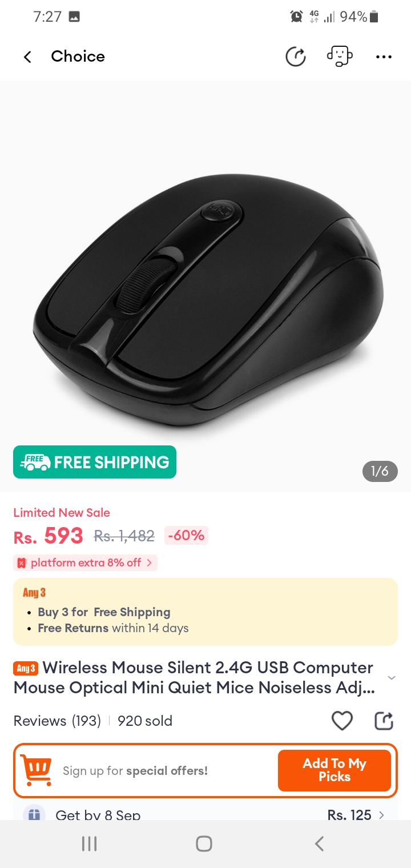Screen dimensions: 411x868
Task: Open Reviews (193) section
Action: [57, 721]
